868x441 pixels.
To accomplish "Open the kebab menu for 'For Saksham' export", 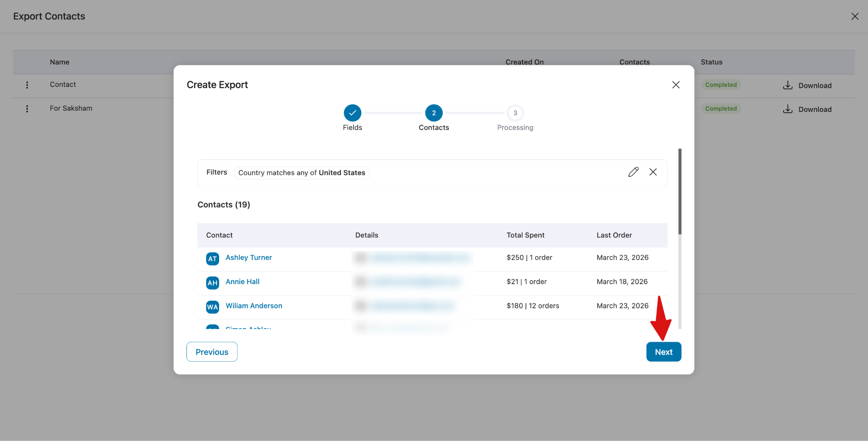I will pyautogui.click(x=27, y=109).
